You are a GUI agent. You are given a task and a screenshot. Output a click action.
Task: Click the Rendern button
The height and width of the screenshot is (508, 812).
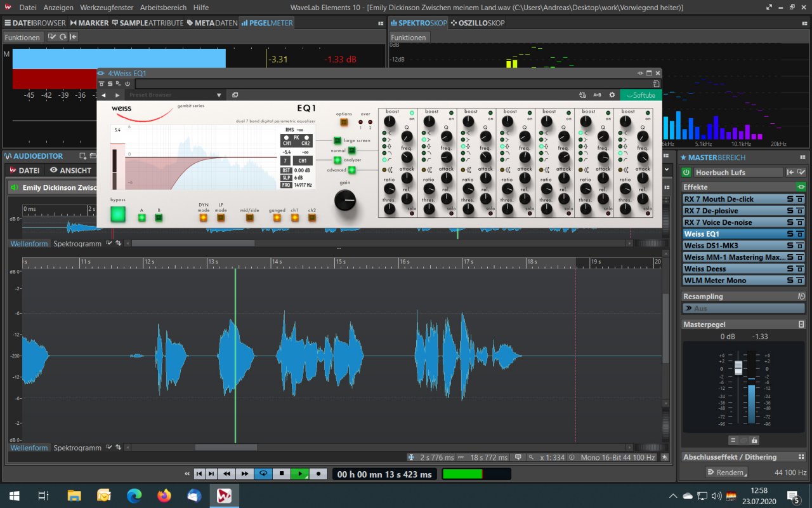click(x=726, y=472)
